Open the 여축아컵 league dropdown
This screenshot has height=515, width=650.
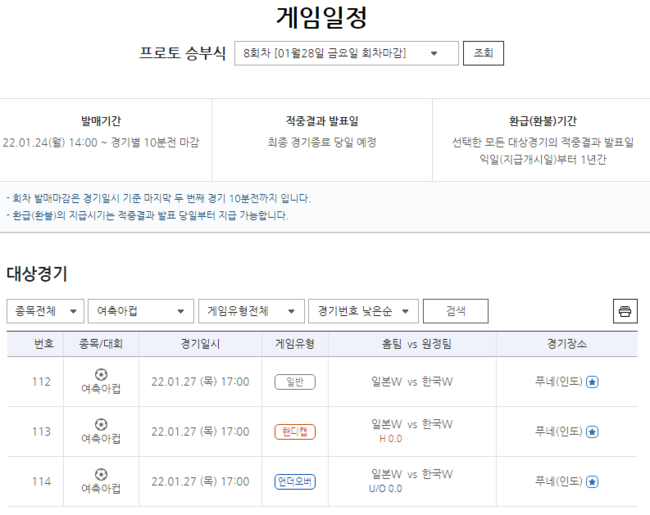[140, 311]
